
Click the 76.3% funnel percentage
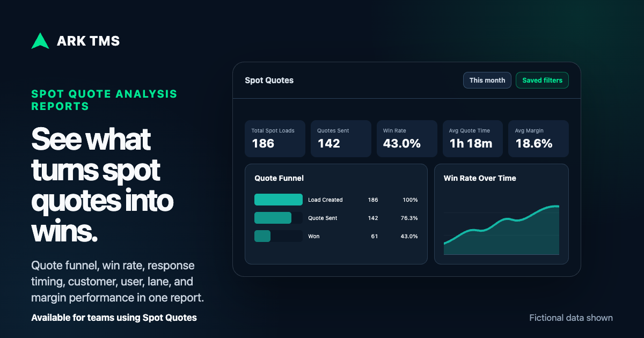409,218
